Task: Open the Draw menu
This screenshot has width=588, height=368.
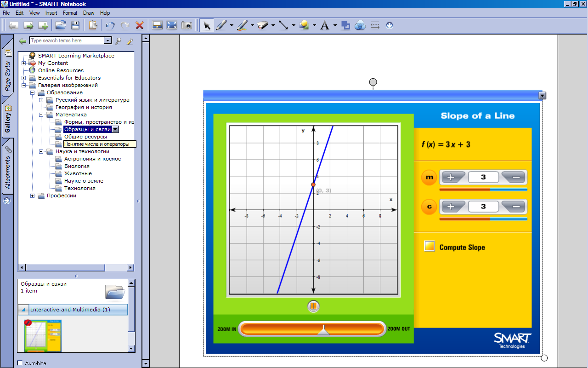Action: pyautogui.click(x=89, y=13)
